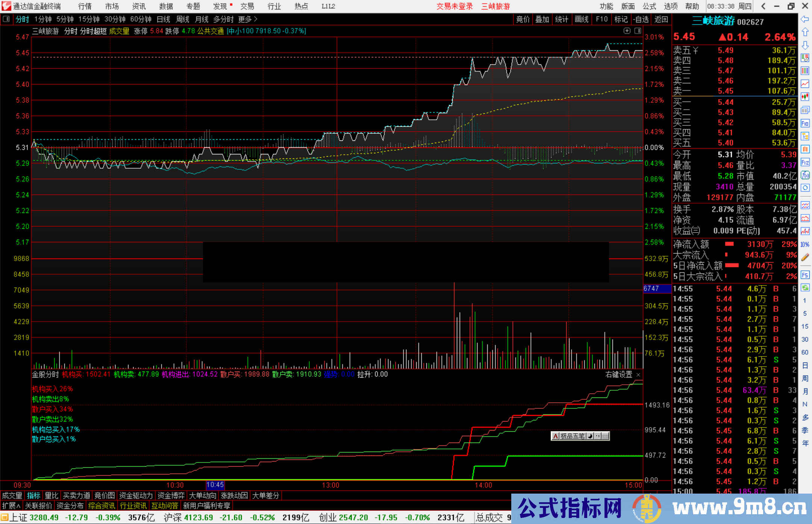Click the f(x) formula icon in sidebar
The image size is (812, 524).
tap(805, 175)
